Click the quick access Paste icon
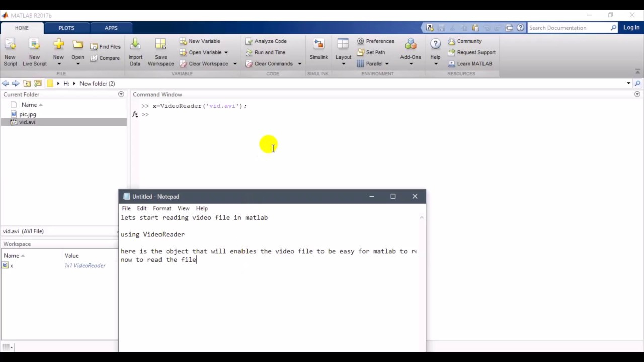Image resolution: width=644 pixels, height=362 pixels. coord(475,28)
